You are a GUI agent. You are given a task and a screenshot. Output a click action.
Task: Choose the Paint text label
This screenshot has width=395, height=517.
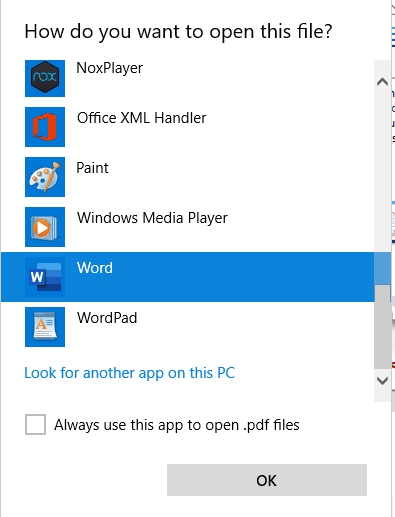[x=93, y=168]
